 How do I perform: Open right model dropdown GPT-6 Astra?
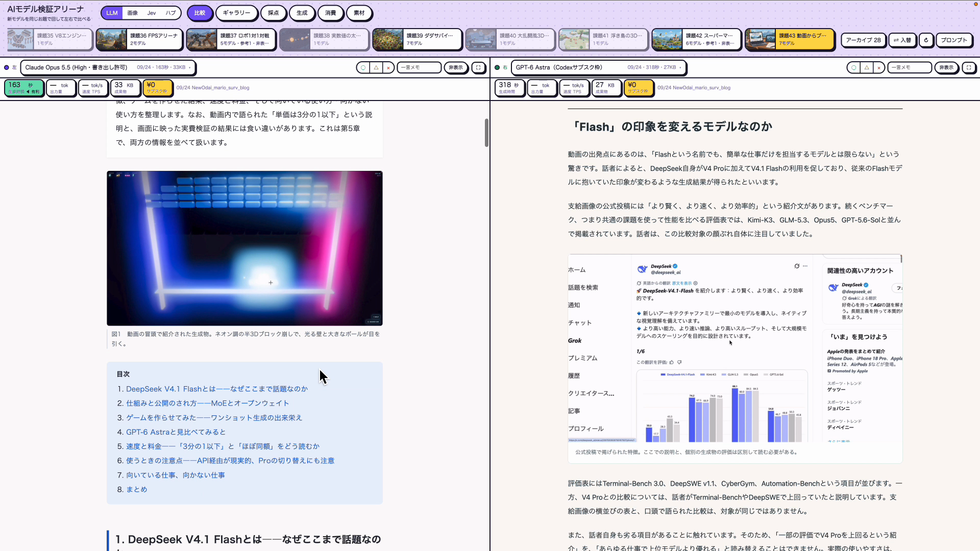click(x=599, y=67)
